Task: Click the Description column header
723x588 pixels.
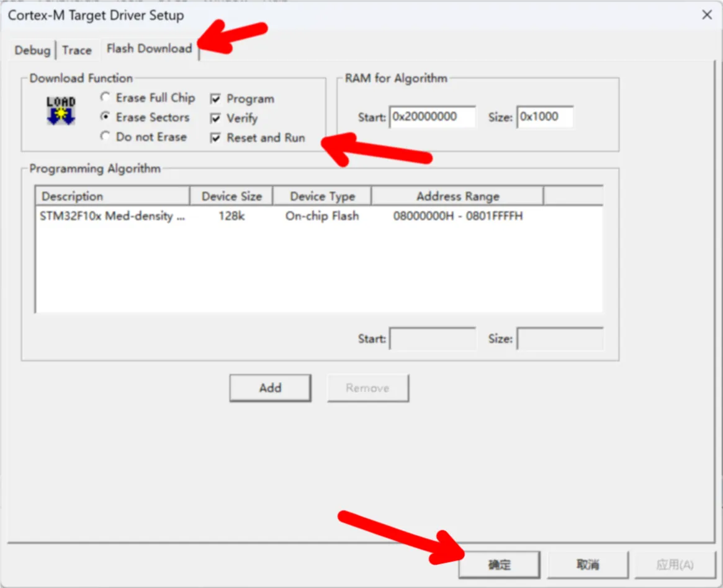Action: click(112, 196)
